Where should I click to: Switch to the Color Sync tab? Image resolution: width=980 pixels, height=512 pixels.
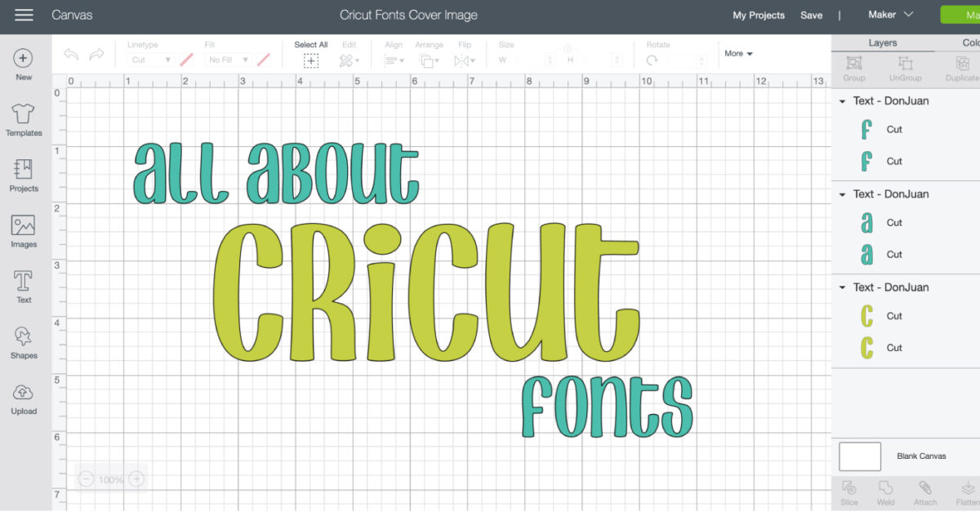(x=970, y=42)
